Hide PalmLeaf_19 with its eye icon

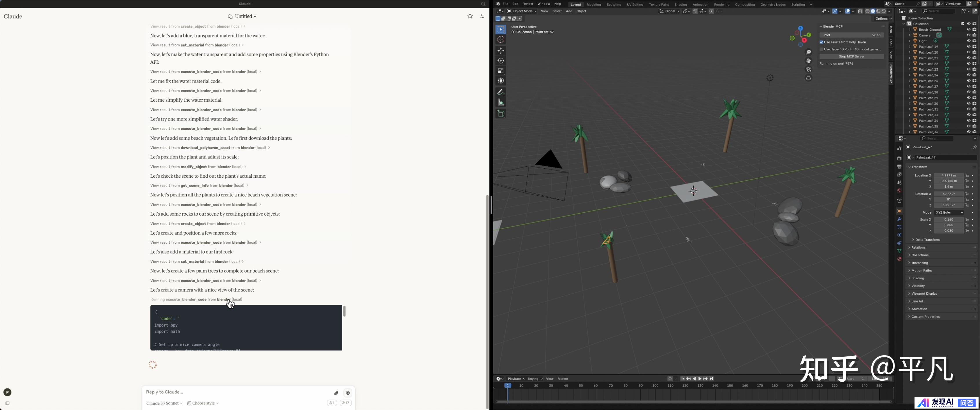[969, 46]
